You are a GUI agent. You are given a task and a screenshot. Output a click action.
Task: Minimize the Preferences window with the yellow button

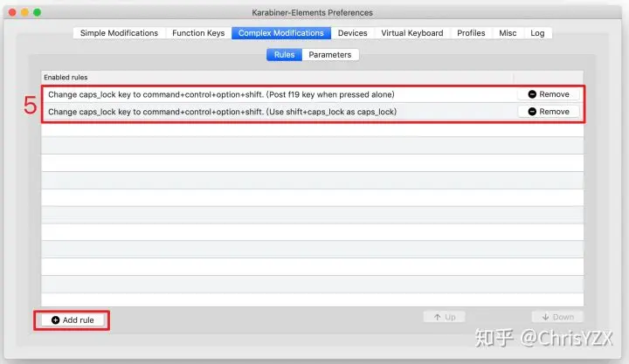pyautogui.click(x=24, y=12)
